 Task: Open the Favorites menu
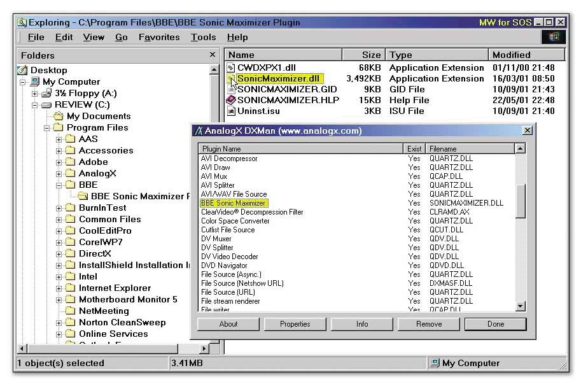point(159,37)
